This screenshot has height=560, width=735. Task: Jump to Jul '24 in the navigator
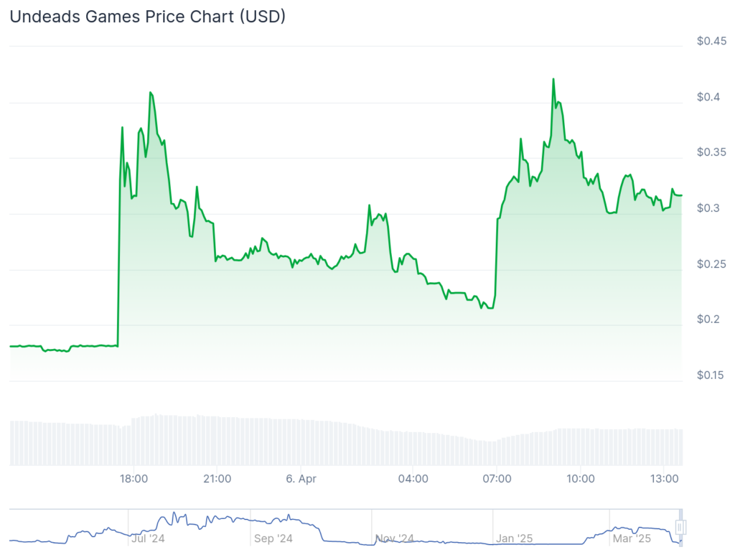tap(149, 538)
